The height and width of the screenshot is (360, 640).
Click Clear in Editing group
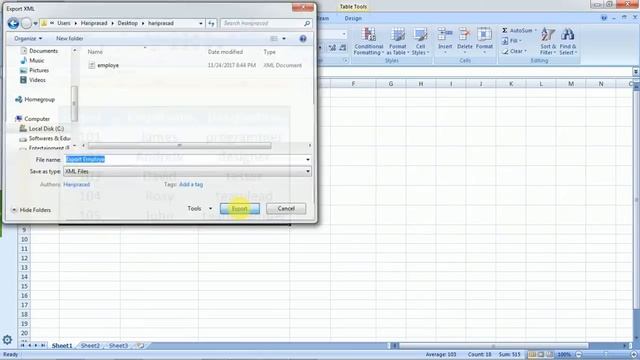pyautogui.click(x=514, y=51)
